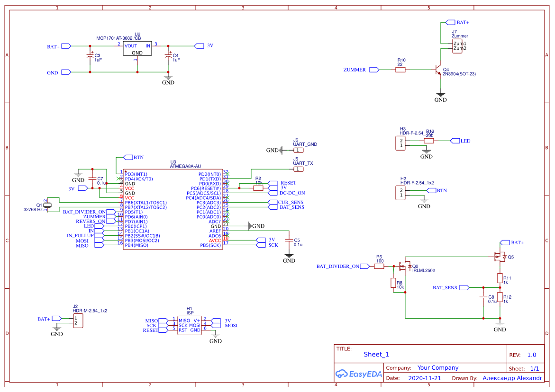This screenshot has height=392, width=555.
Task: Click the EasyEDA logo in title block
Action: click(358, 374)
